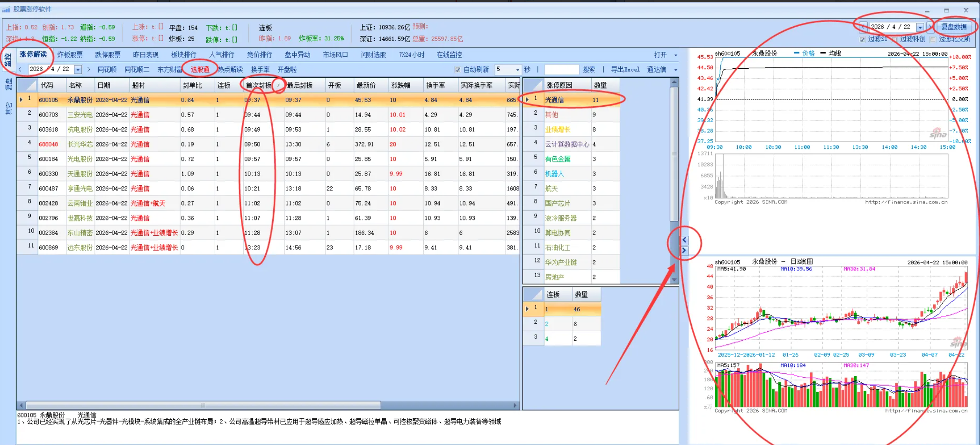Click 导出Excel to export the table
This screenshot has height=445, width=980.
[625, 70]
